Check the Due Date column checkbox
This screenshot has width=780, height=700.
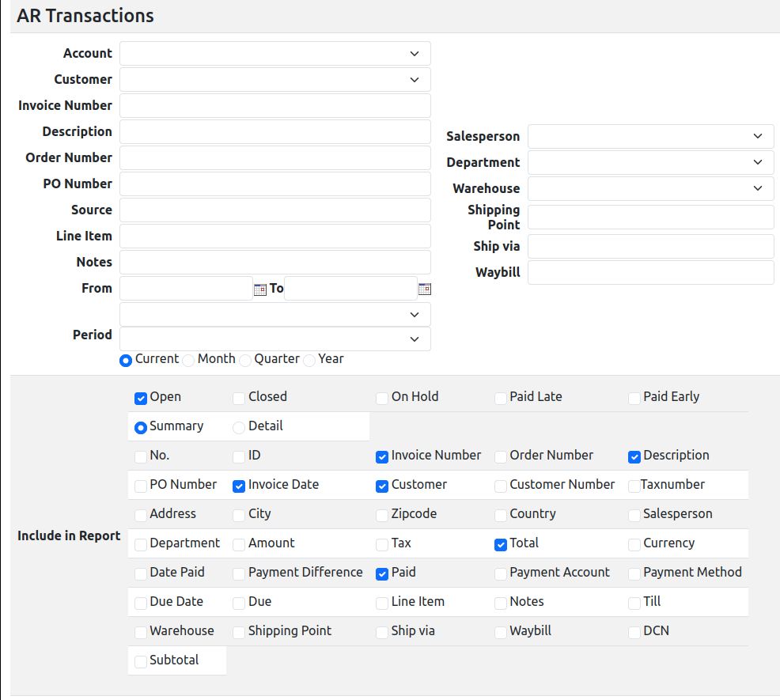click(x=141, y=603)
